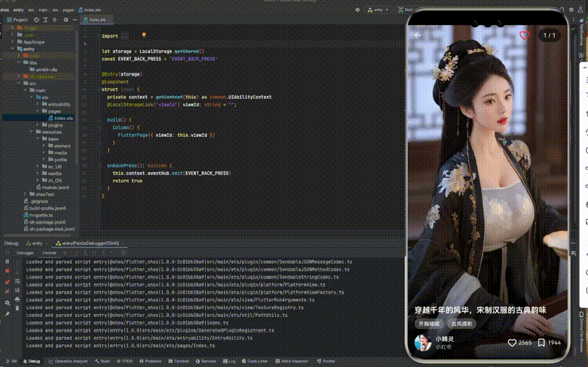588x367 pixels.
Task: Select build-profile.json5 in tree
Action: (45, 208)
